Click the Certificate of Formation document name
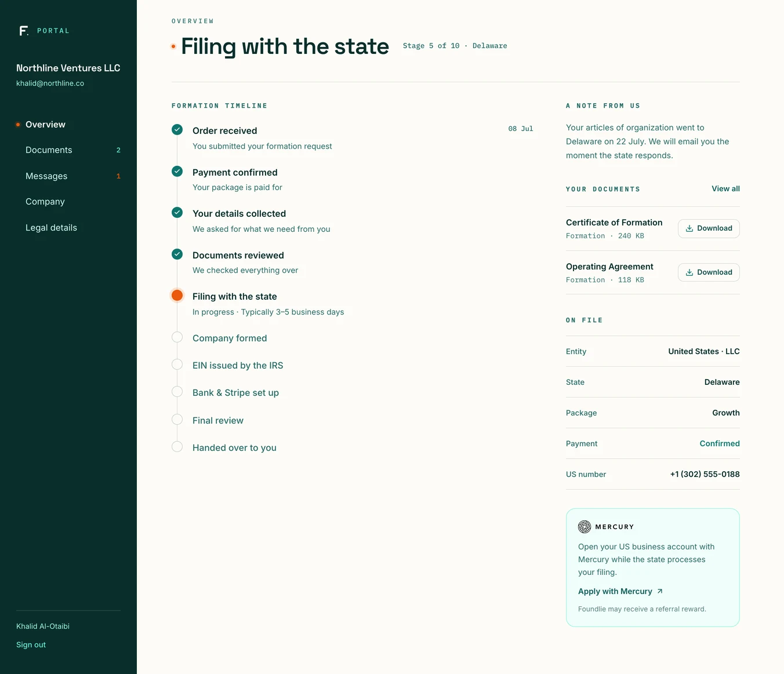The height and width of the screenshot is (674, 784). pyautogui.click(x=614, y=223)
